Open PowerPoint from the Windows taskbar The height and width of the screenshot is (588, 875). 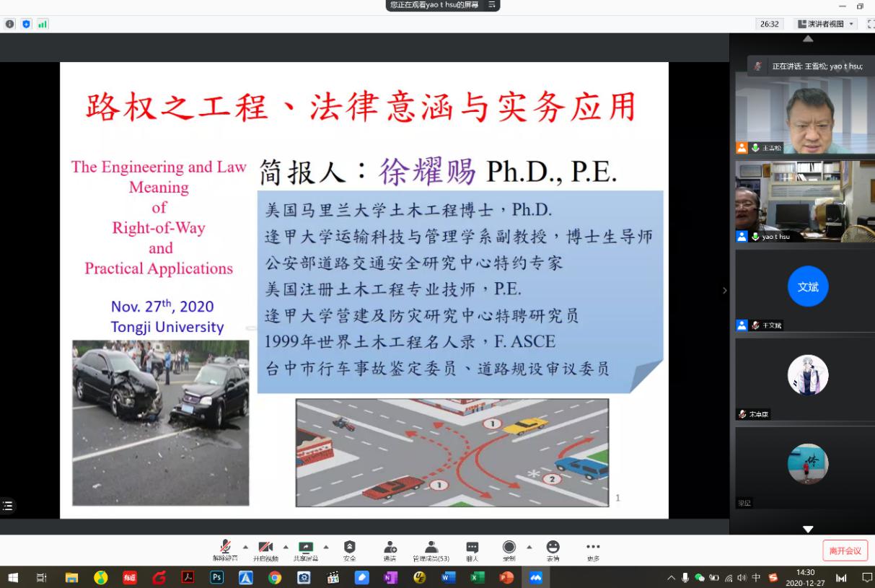click(506, 577)
